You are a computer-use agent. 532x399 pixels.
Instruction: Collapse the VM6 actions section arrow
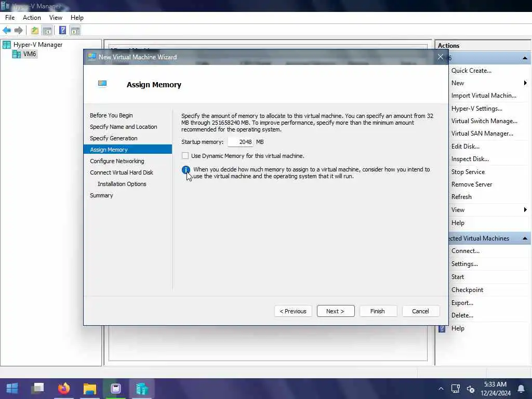click(525, 58)
